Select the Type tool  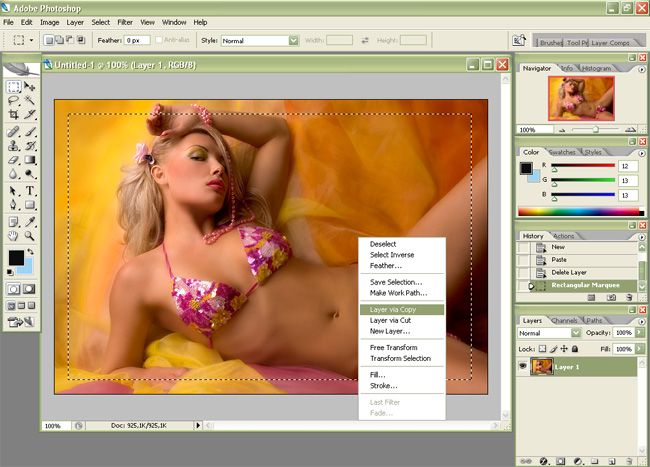pyautogui.click(x=29, y=191)
